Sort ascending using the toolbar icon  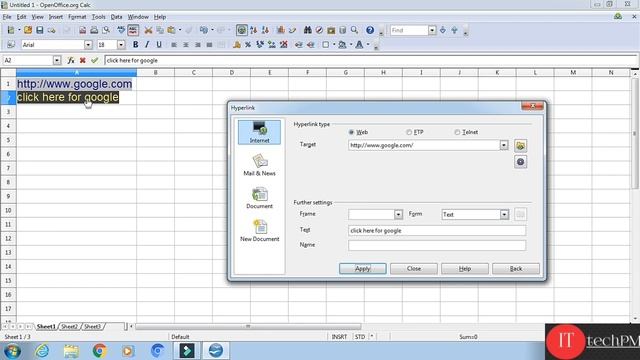pyautogui.click(x=253, y=30)
